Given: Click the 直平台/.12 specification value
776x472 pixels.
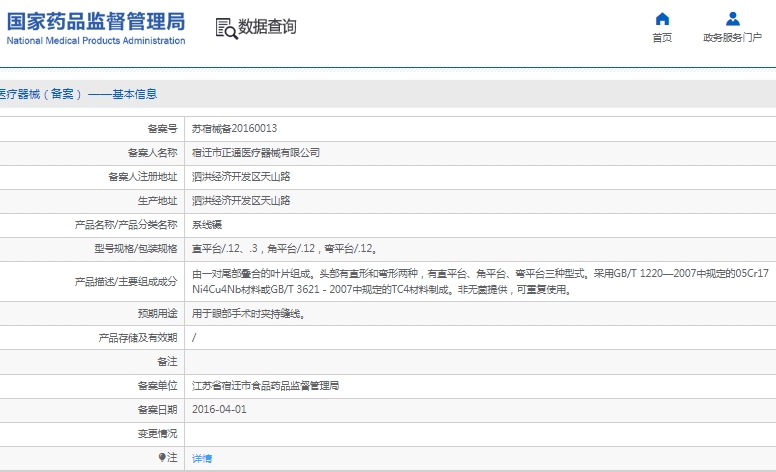Looking at the screenshot, I should pos(285,249).
